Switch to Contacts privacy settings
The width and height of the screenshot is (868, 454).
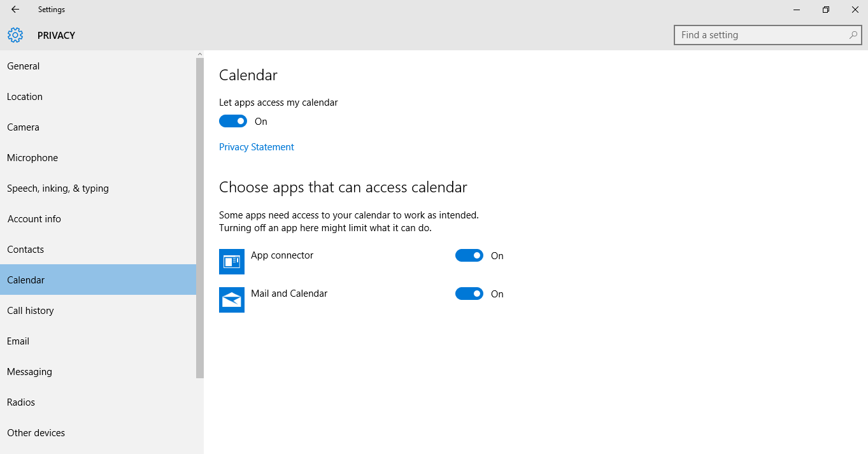(98, 250)
